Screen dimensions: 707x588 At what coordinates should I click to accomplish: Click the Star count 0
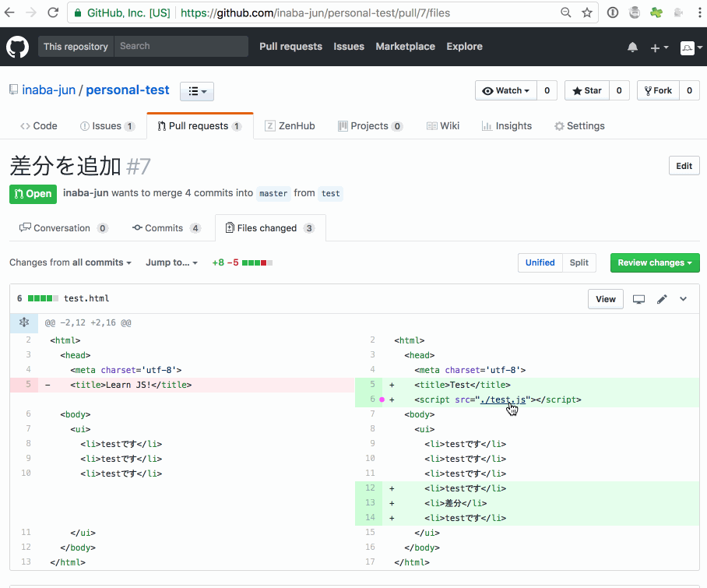pyautogui.click(x=619, y=90)
